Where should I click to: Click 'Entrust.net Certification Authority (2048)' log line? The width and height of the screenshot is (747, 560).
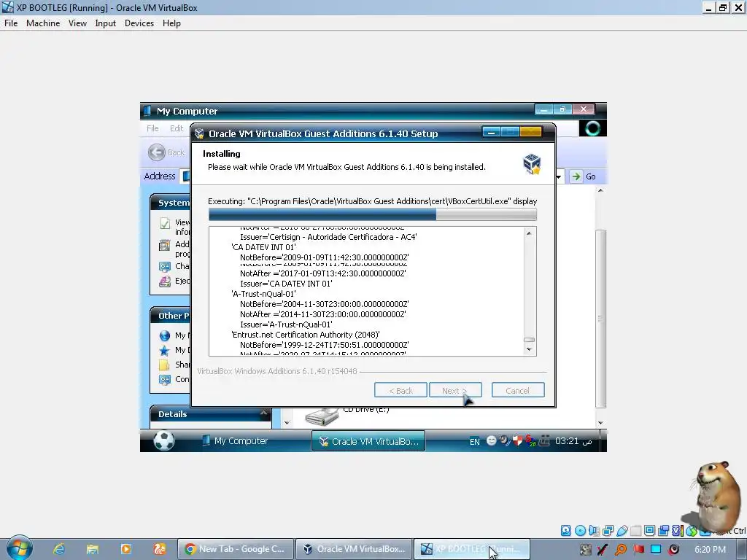(x=306, y=335)
